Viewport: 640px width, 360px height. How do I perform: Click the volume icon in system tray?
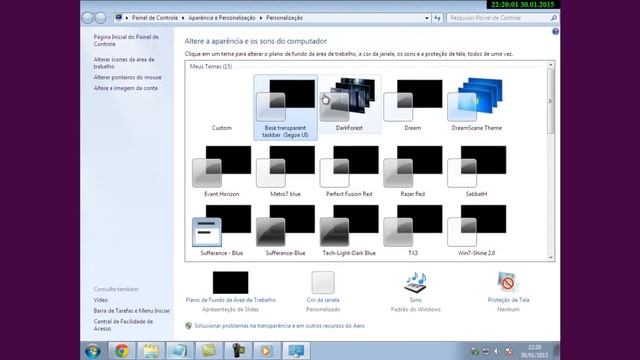pos(497,351)
